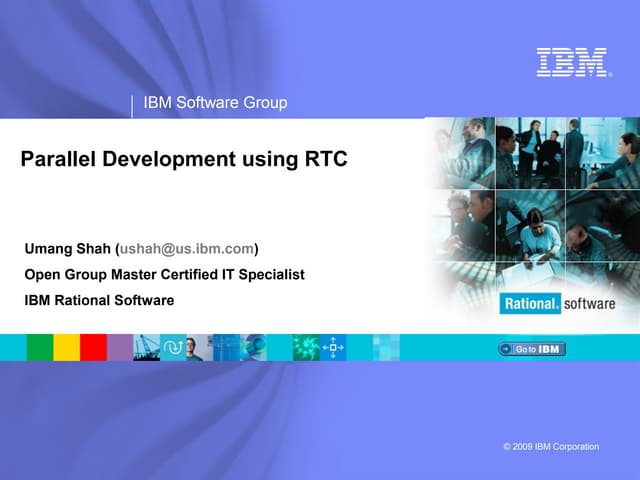Click the IBM logo in the header

coord(572,62)
